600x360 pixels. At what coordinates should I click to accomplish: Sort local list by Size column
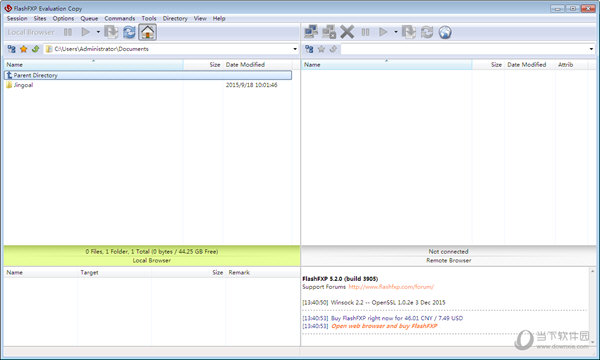pos(203,65)
